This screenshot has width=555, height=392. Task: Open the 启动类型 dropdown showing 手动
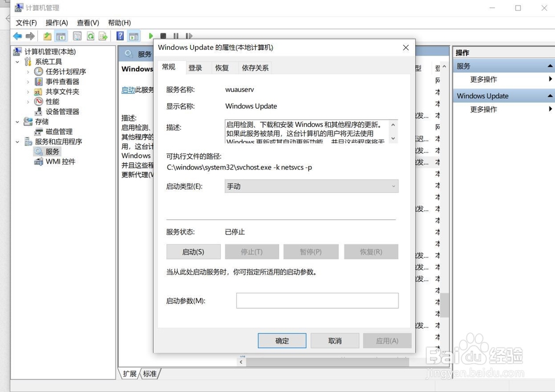(x=311, y=186)
